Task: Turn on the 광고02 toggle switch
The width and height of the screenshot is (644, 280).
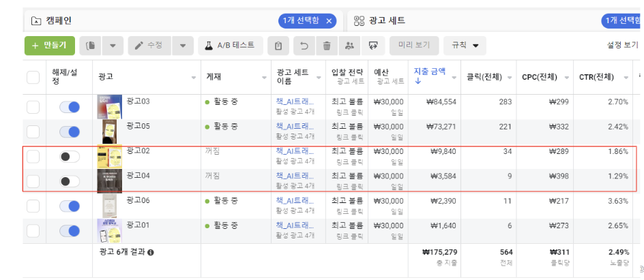Action: click(70, 157)
